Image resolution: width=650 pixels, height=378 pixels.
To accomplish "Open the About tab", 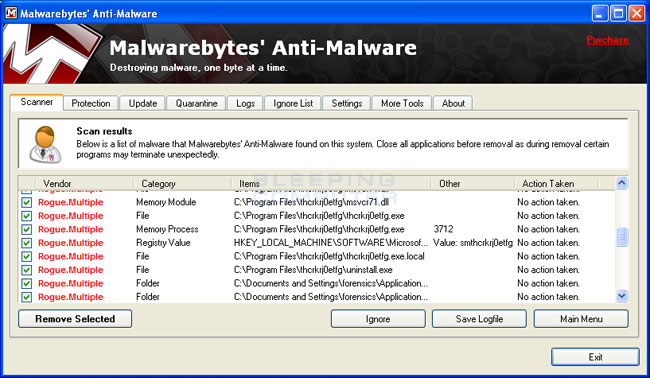I will [x=453, y=103].
